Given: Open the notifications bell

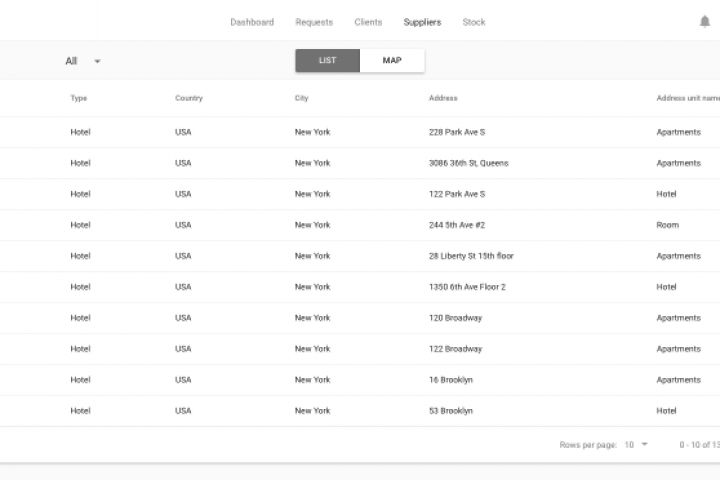Looking at the screenshot, I should pyautogui.click(x=705, y=22).
